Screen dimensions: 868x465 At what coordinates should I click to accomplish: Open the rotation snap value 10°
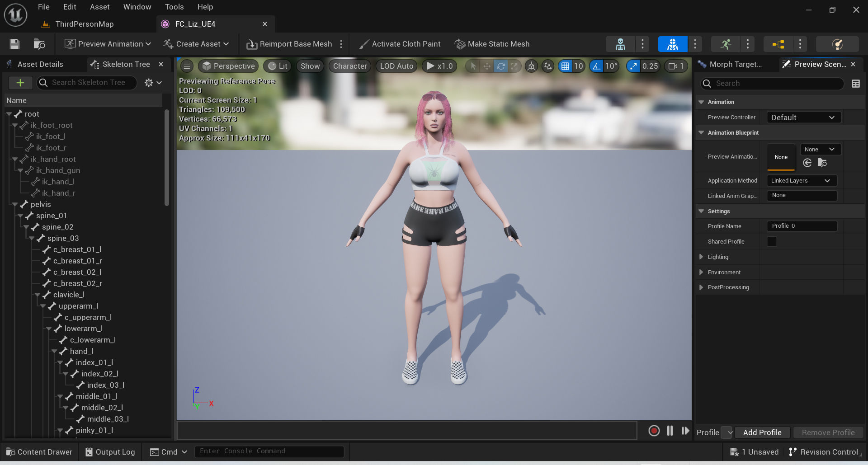coord(611,66)
